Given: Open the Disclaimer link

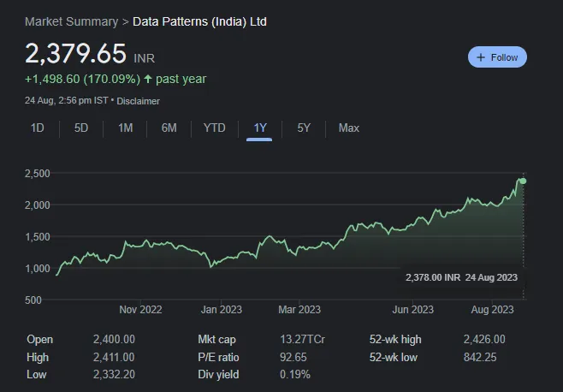Looking at the screenshot, I should click(137, 101).
